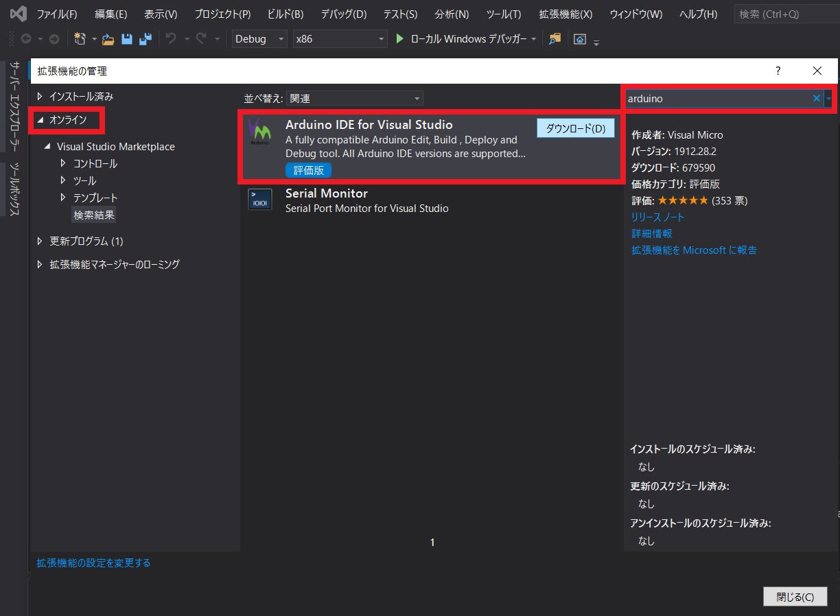Click the Visual Studio logo icon

(17, 14)
